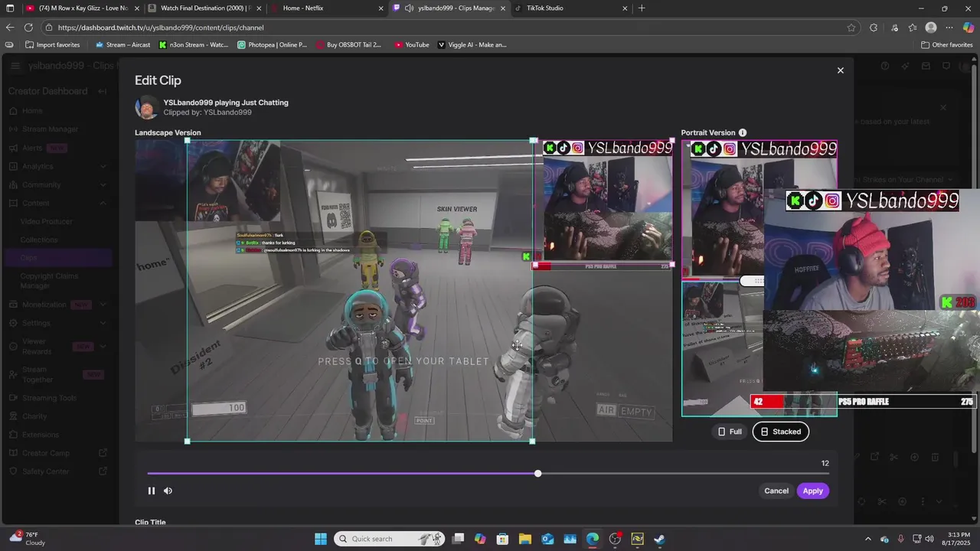Open Edge Settings and more menu
This screenshot has height=551, width=980.
coord(950,28)
